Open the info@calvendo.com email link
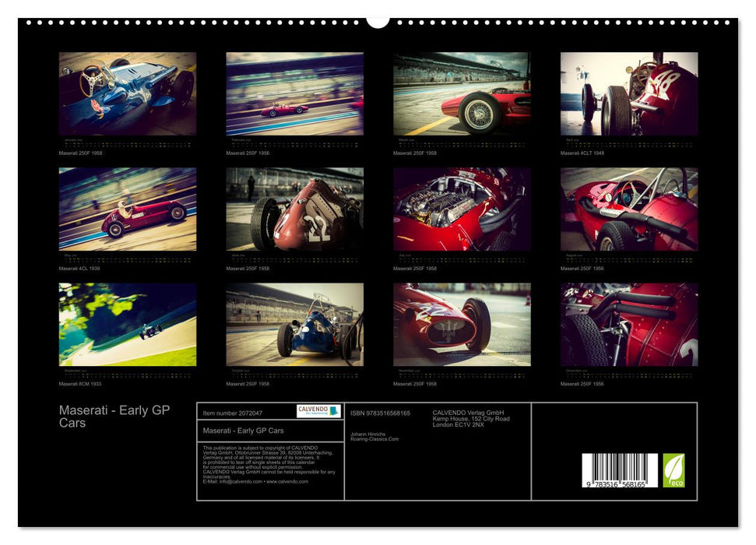Viewport: 756px width, 545px height. click(236, 481)
